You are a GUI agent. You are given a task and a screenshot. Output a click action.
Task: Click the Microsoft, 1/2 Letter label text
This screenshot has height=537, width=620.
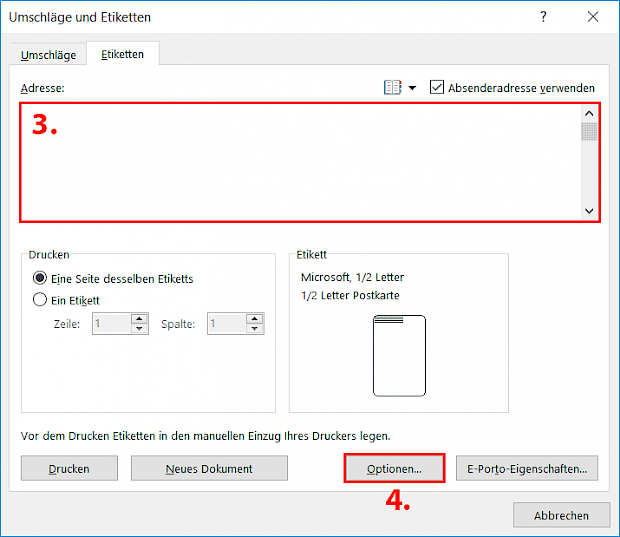click(352, 277)
